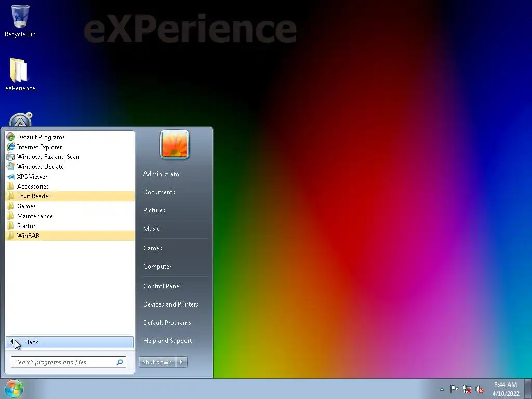Click the Windows Start orb
The image size is (532, 399).
14,389
